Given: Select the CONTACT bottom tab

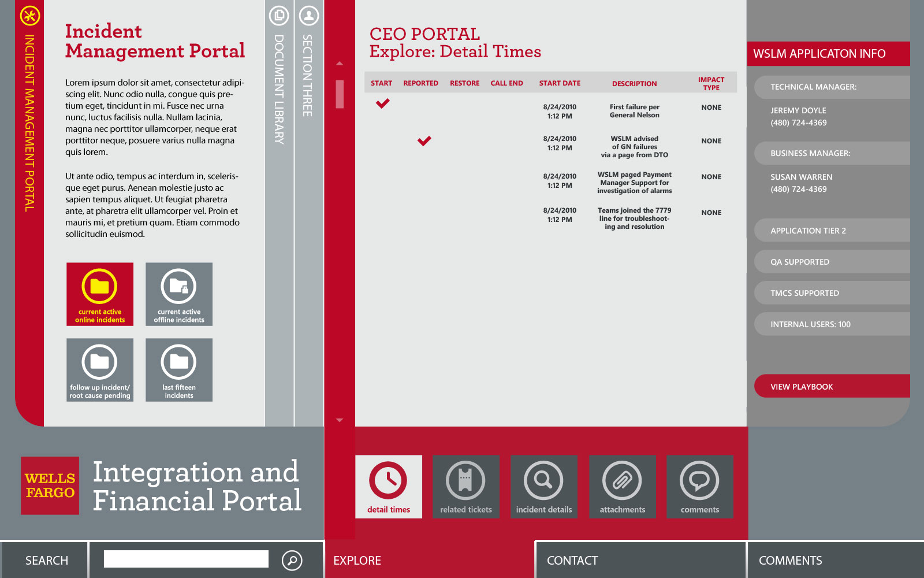Looking at the screenshot, I should point(640,560).
